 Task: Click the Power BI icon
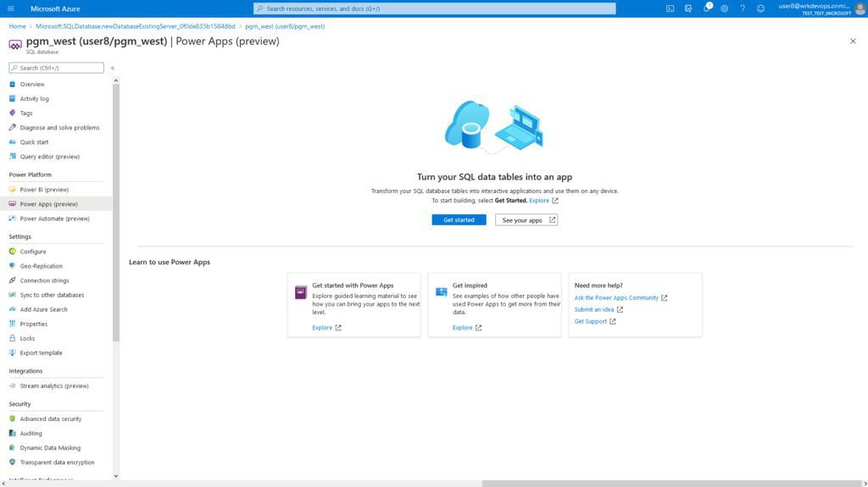(x=12, y=189)
